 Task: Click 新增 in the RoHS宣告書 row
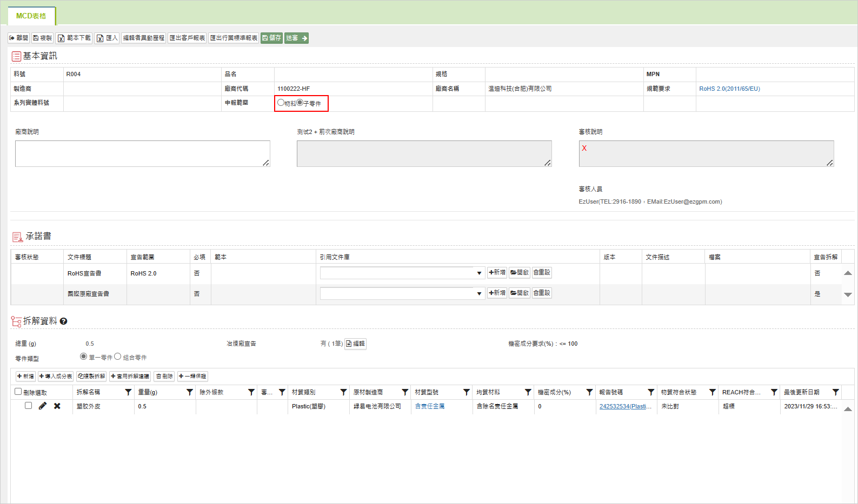(x=497, y=272)
